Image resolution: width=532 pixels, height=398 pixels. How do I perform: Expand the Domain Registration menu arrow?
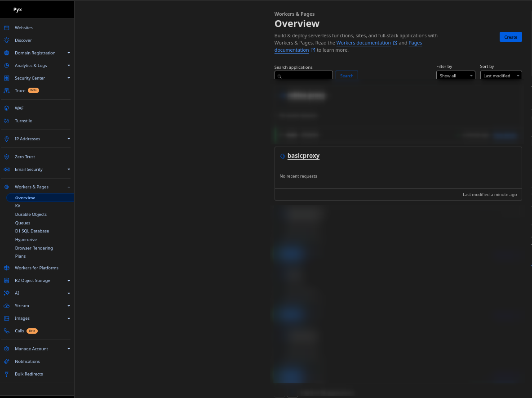tap(69, 53)
